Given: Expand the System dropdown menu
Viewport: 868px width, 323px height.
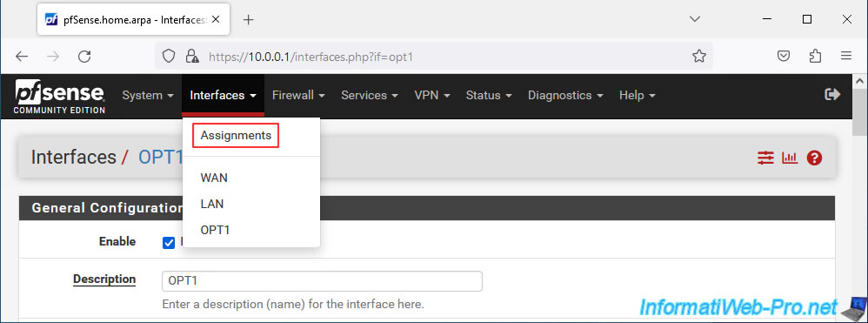Looking at the screenshot, I should pyautogui.click(x=148, y=95).
